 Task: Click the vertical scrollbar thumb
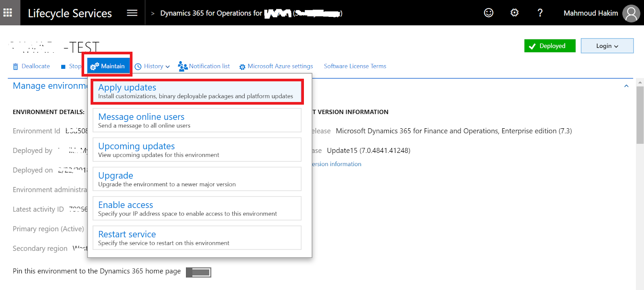coord(640,115)
